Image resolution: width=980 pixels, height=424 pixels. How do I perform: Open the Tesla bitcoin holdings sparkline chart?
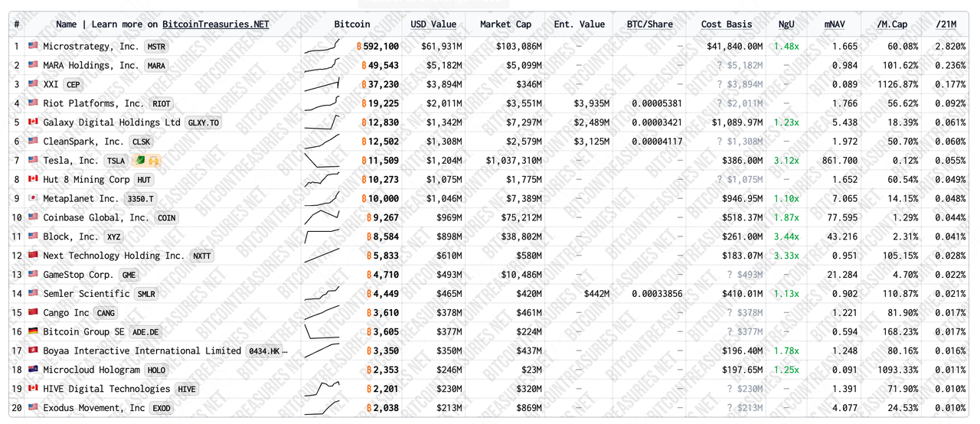pyautogui.click(x=322, y=161)
